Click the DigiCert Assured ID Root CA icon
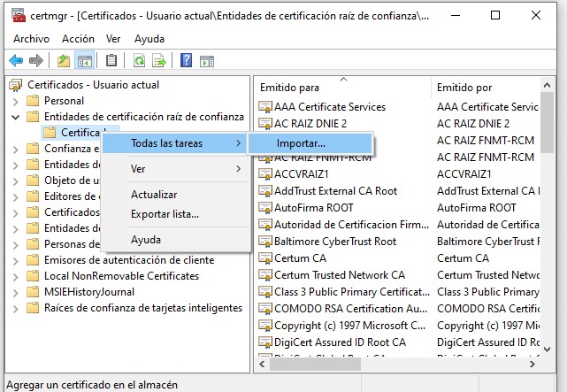Viewport: 567px width, 392px height. point(265,342)
